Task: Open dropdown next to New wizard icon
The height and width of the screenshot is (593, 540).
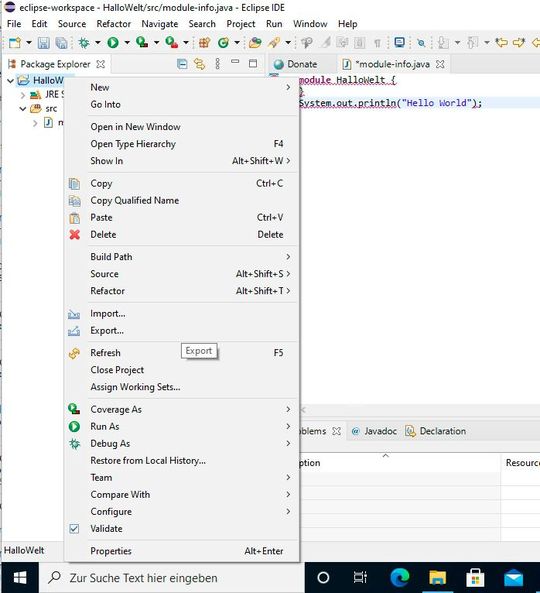Action: [29, 43]
